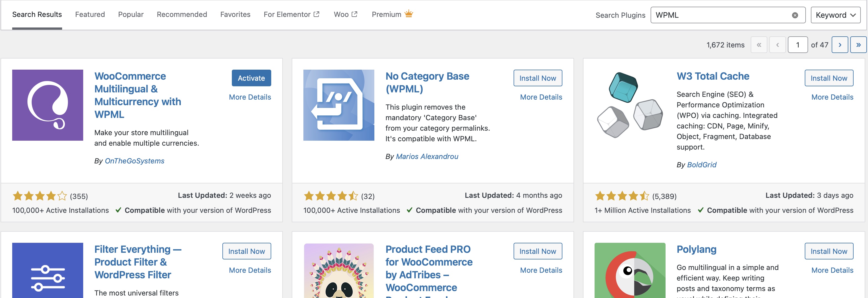Clear the WPML search text
The width and height of the screenshot is (868, 298).
coord(795,15)
